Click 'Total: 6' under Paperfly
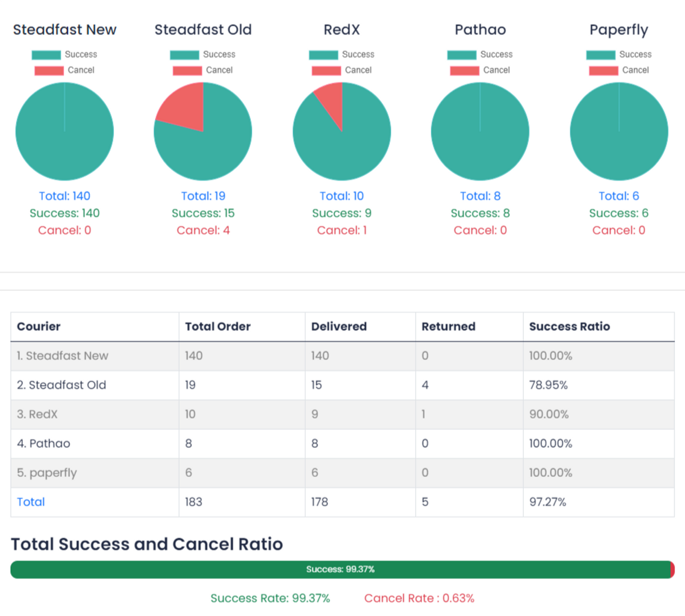685x616 pixels. coord(619,196)
